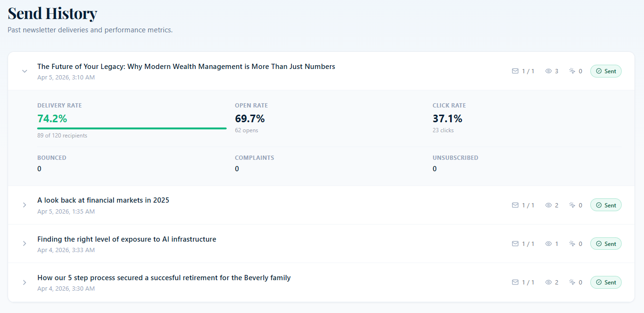The image size is (644, 313).
Task: Click the cursor clicks icon on the first row
Action: [x=572, y=71]
